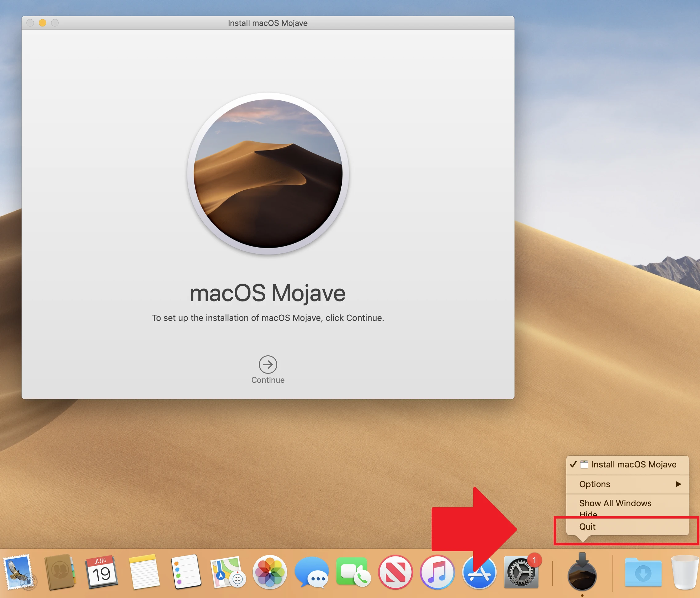The height and width of the screenshot is (598, 700).
Task: Open iTunes from the dock
Action: pos(437,572)
